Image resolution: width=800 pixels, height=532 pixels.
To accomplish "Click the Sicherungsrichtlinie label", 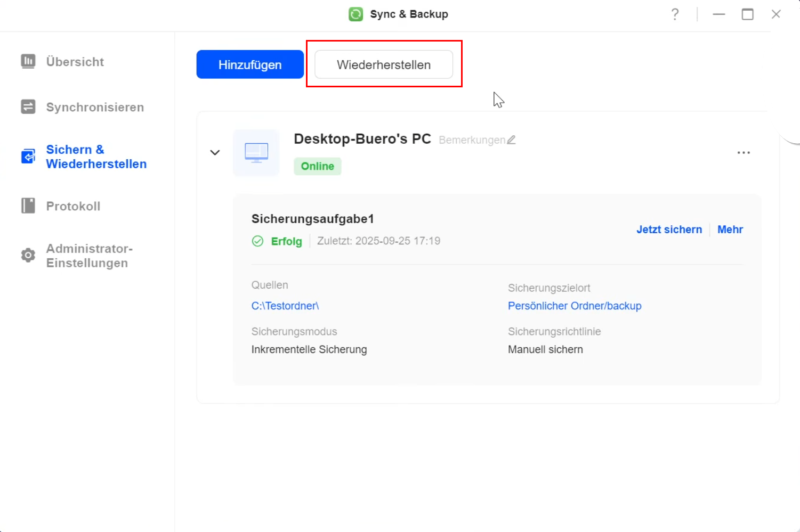I will [x=554, y=331].
